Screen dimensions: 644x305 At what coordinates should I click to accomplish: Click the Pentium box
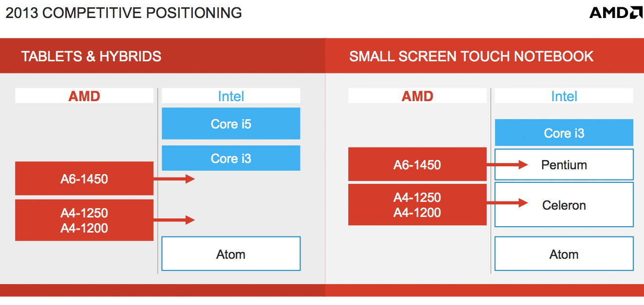point(564,165)
